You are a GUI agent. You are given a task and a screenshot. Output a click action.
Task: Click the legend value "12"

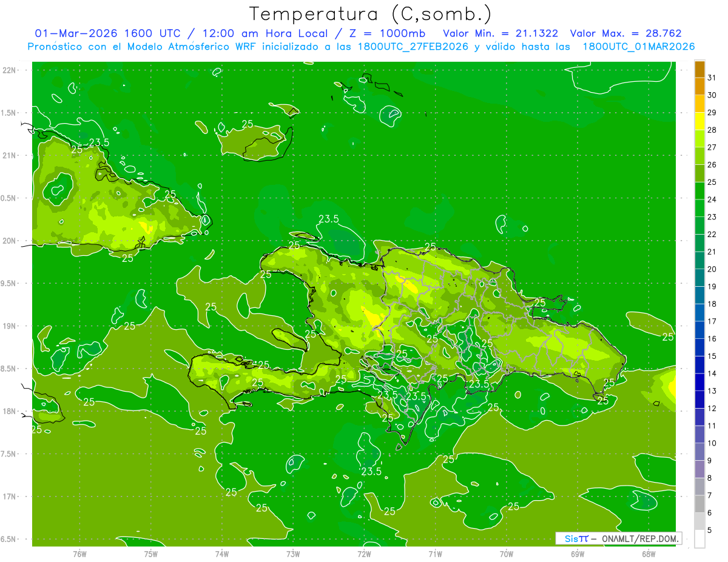pos(712,408)
